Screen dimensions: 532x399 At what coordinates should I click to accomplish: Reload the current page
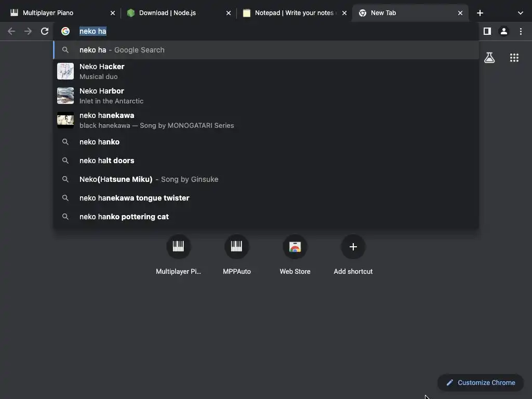[45, 31]
